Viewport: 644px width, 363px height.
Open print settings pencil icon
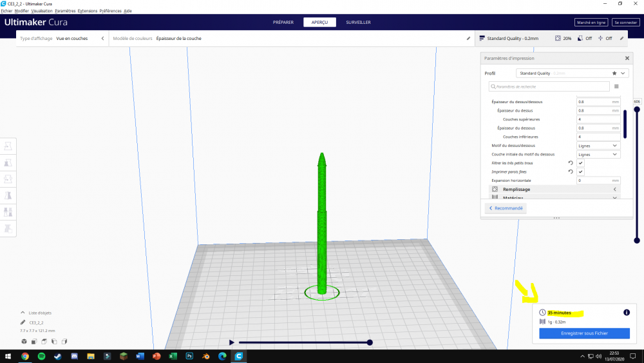(x=622, y=38)
